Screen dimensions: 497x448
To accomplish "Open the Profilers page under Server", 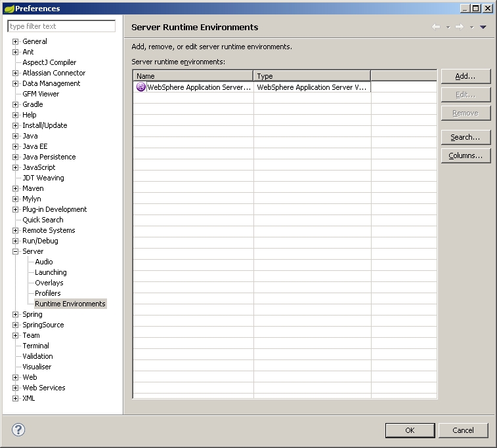I will tap(47, 293).
